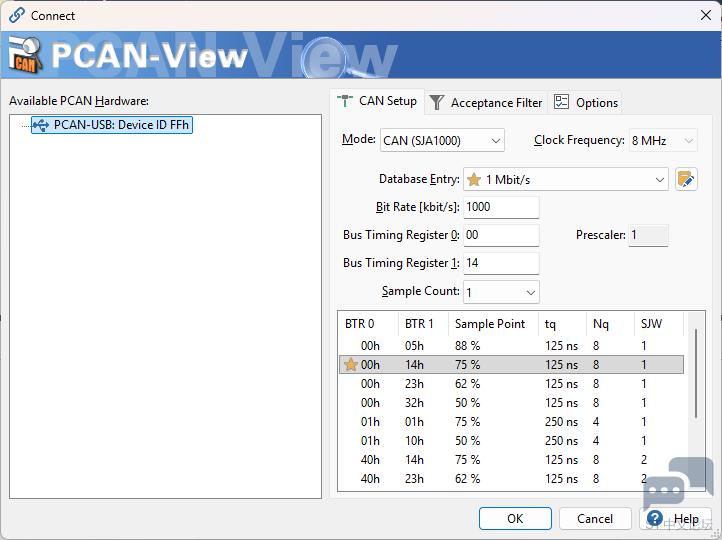
Task: Click the PCAN-View CAN logo icon
Action: coord(25,55)
